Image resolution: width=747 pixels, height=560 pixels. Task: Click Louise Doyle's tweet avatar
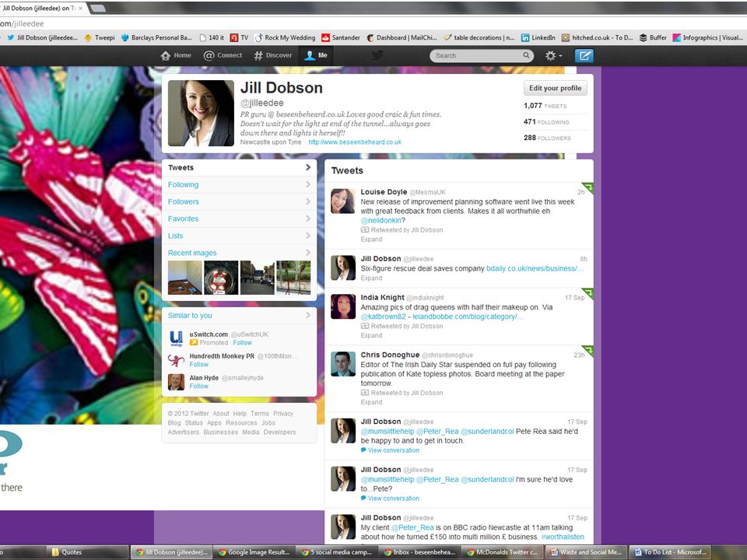click(x=343, y=201)
